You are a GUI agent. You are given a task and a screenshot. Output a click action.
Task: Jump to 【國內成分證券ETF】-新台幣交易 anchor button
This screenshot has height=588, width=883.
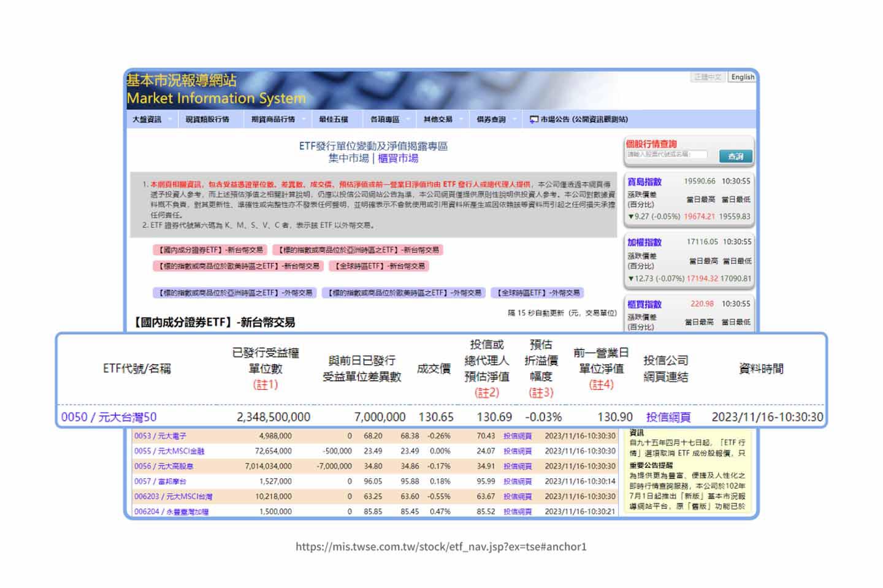pos(210,250)
